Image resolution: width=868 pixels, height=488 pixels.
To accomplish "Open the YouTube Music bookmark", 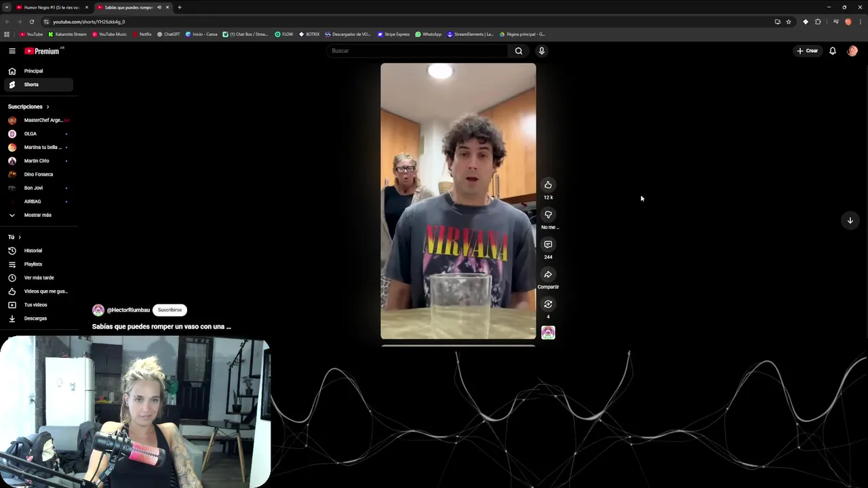I will (x=109, y=34).
